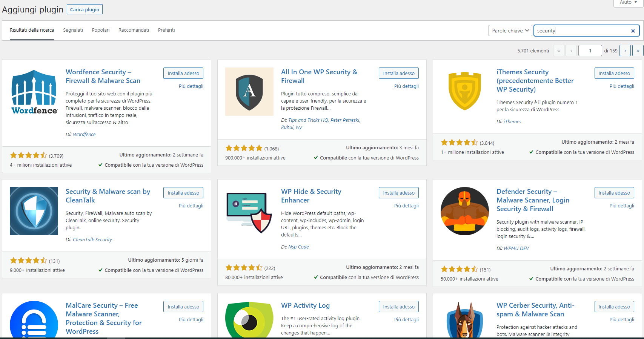The width and height of the screenshot is (644, 339).
Task: Click the iThemes Security yellow shield icon
Action: (x=464, y=92)
